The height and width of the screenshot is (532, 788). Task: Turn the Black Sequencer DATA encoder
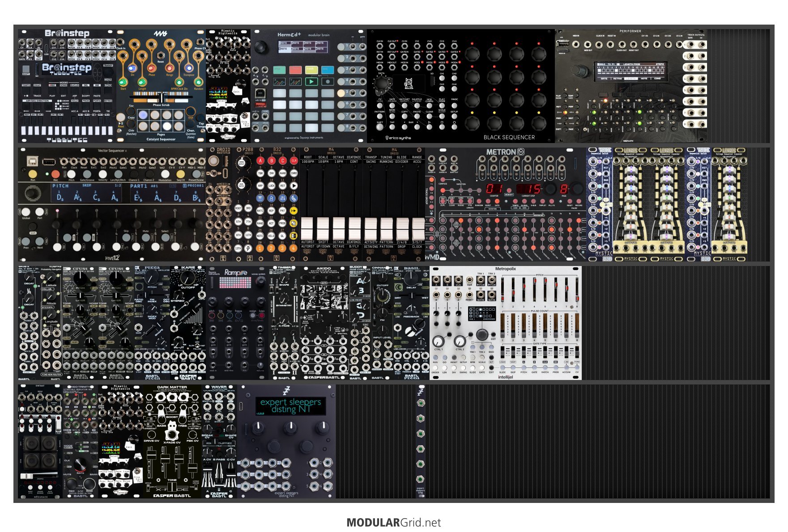(x=382, y=84)
